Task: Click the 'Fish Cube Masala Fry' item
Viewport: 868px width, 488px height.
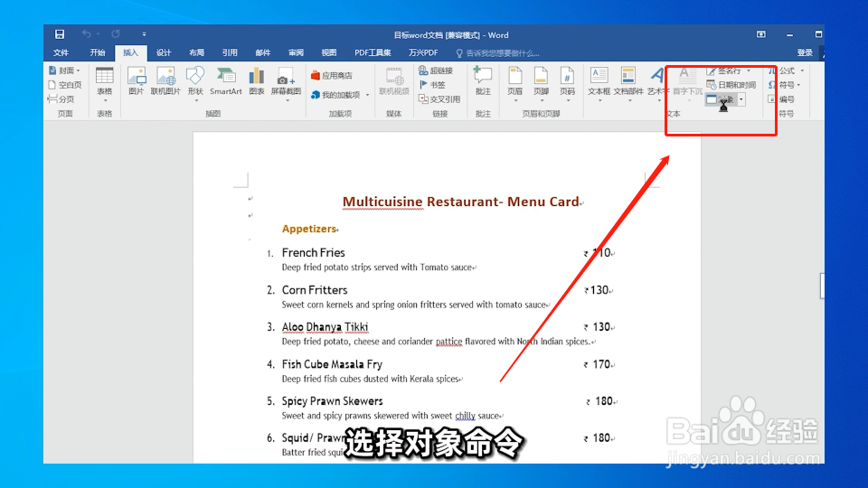Action: [332, 364]
